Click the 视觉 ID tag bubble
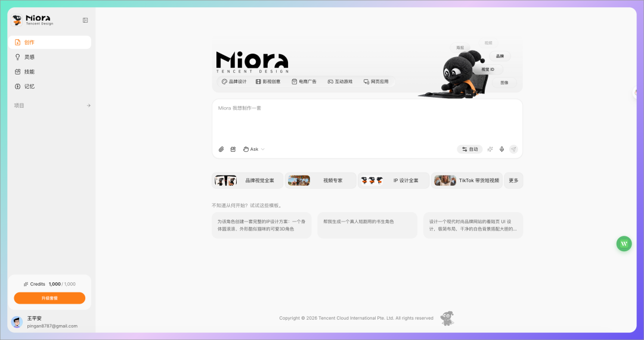Screen dimensions: 644x340 coord(488,69)
